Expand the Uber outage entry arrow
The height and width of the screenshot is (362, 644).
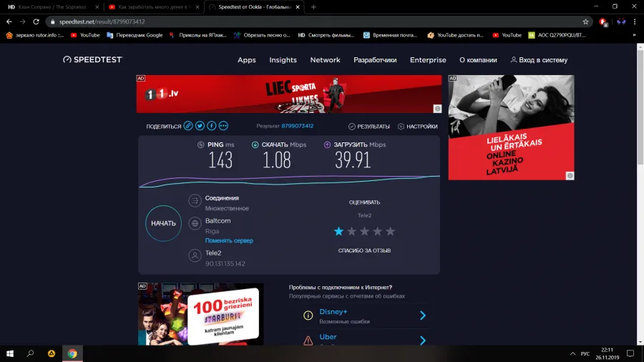423,341
